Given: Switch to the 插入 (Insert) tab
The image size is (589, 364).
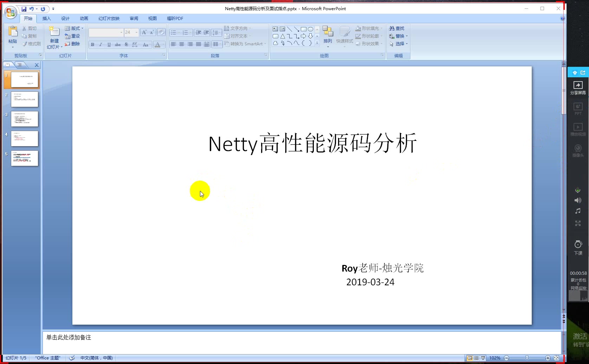Looking at the screenshot, I should (46, 19).
